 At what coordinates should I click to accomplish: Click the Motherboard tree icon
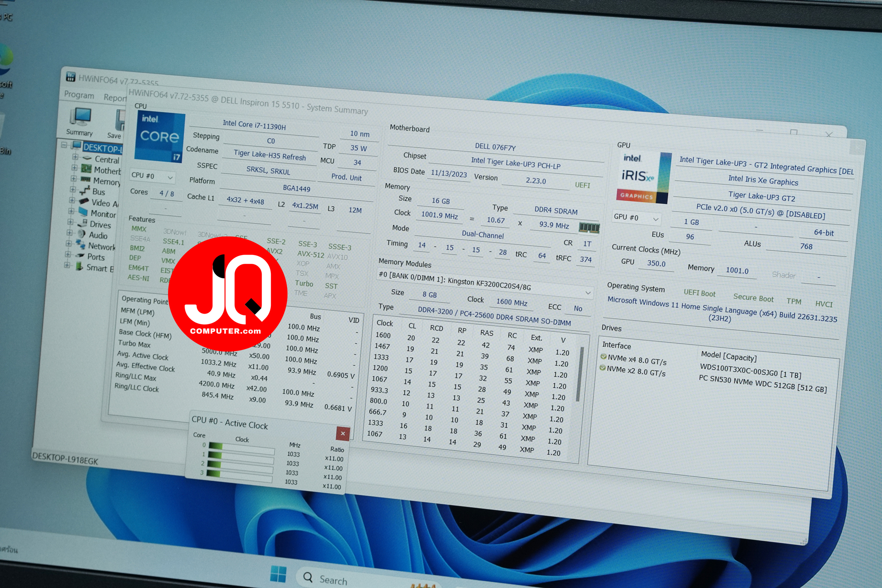tap(86, 169)
